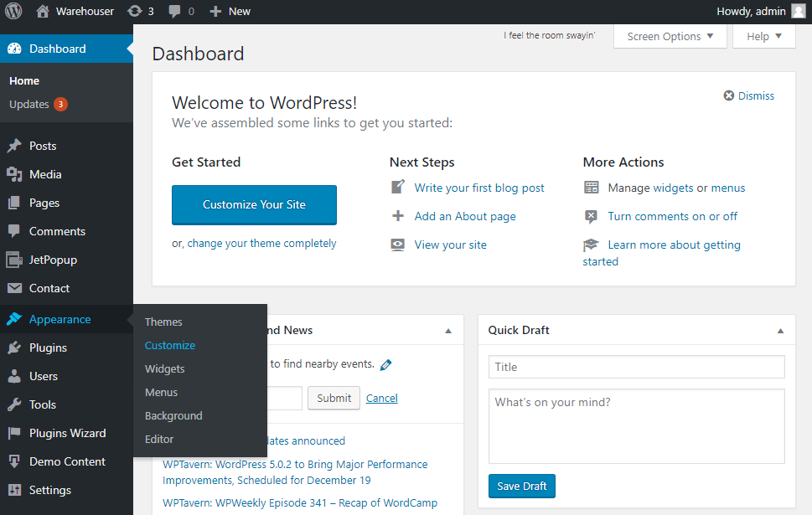Click the WordPress logo icon
Image resolution: width=812 pixels, height=515 pixels.
coord(13,11)
